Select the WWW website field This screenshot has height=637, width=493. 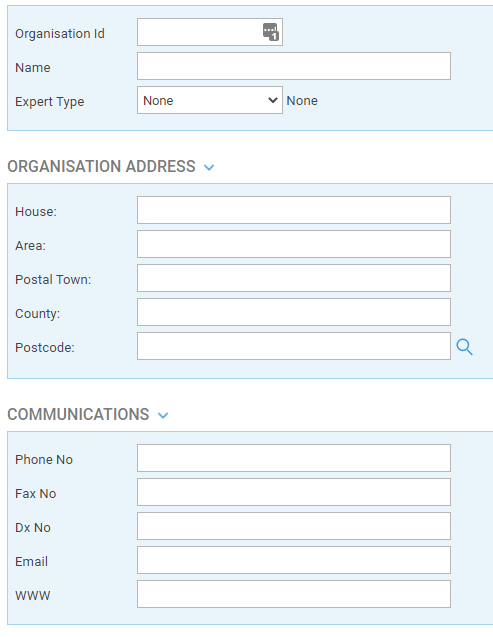[294, 594]
